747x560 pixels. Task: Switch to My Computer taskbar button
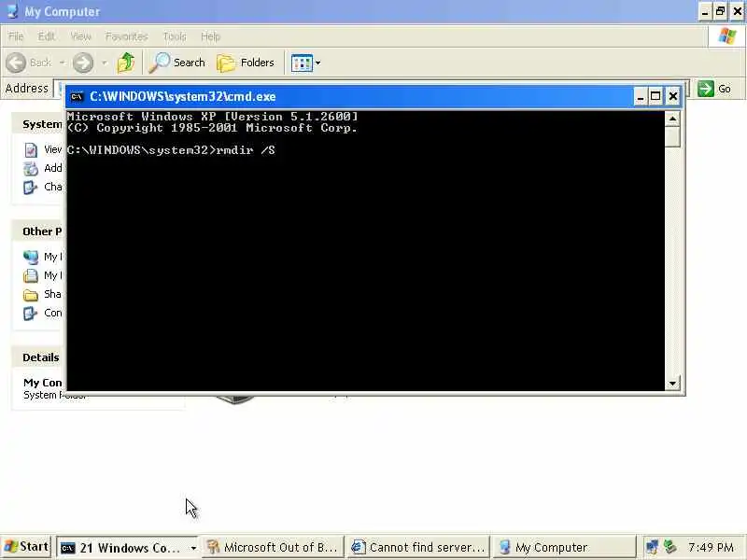pos(564,548)
